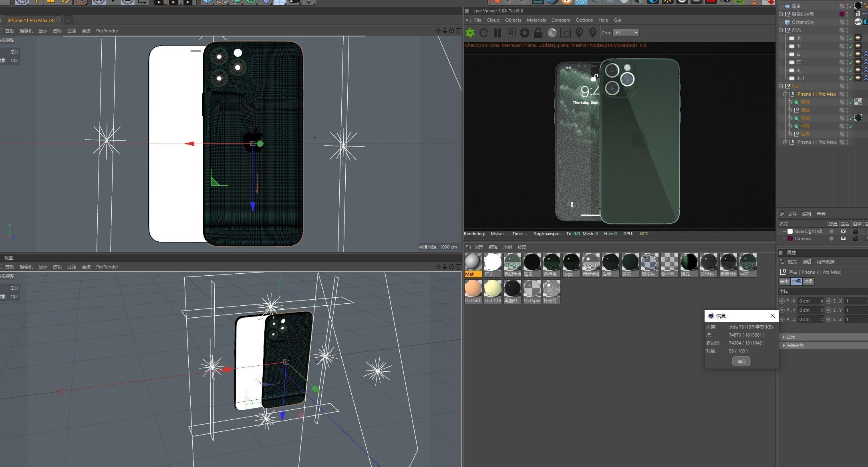The height and width of the screenshot is (467, 868).
Task: Select the 液晶 material thumbnail
Action: [689, 265]
